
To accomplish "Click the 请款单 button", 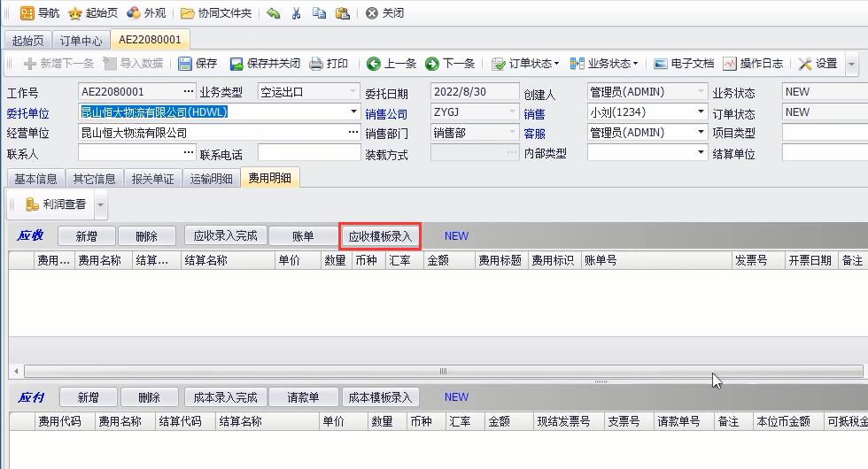I will point(303,397).
